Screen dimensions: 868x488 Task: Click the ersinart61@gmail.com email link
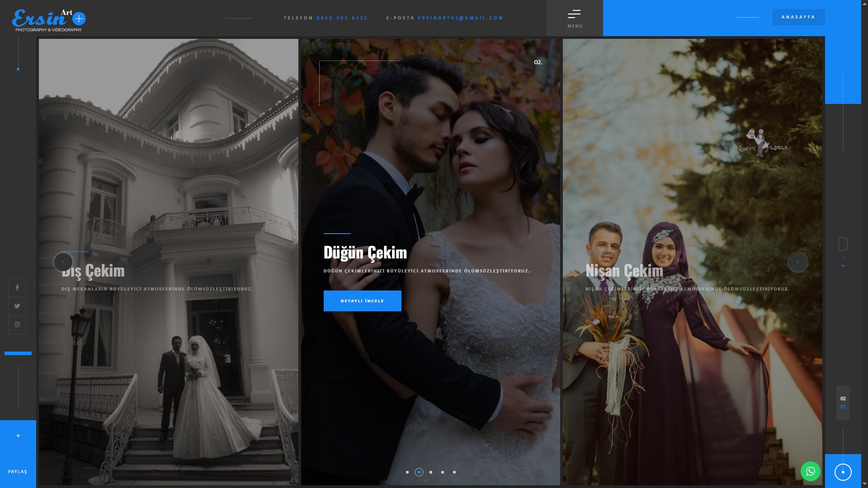461,18
